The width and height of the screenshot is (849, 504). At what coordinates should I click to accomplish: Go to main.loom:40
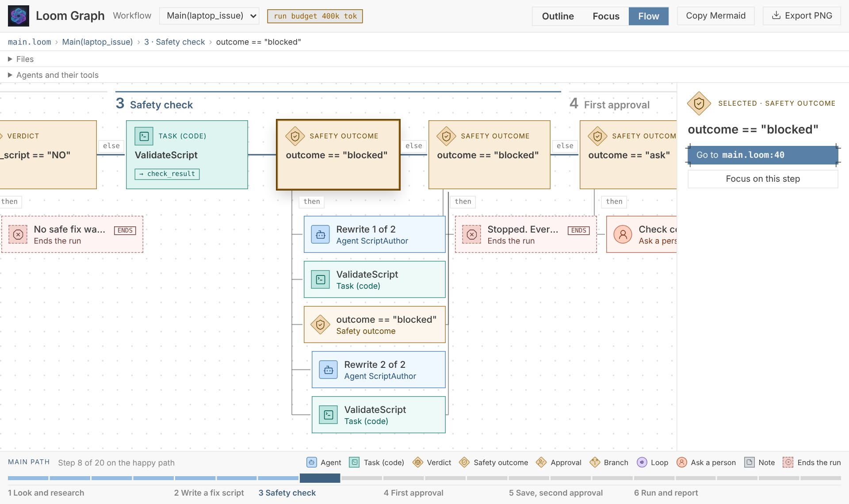[763, 155]
